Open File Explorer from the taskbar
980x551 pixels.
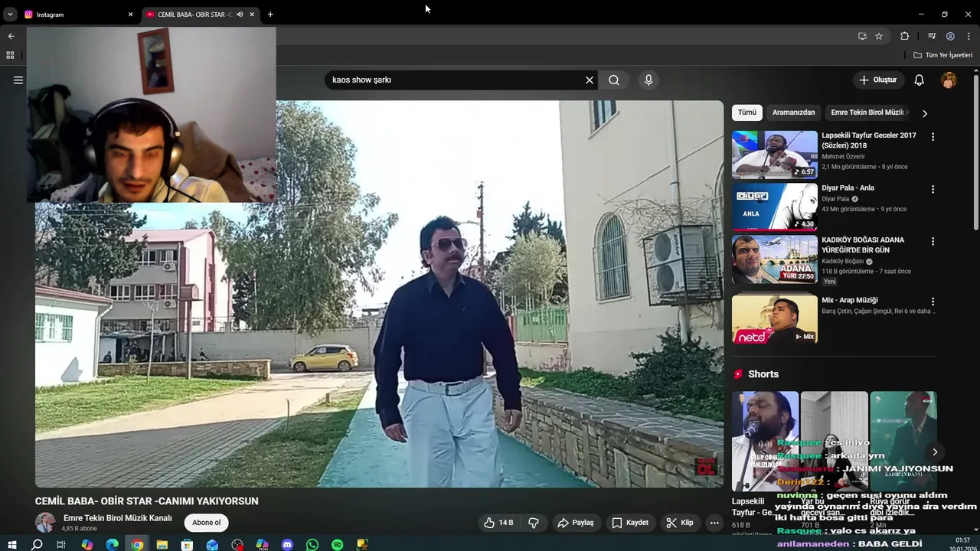pyautogui.click(x=162, y=545)
